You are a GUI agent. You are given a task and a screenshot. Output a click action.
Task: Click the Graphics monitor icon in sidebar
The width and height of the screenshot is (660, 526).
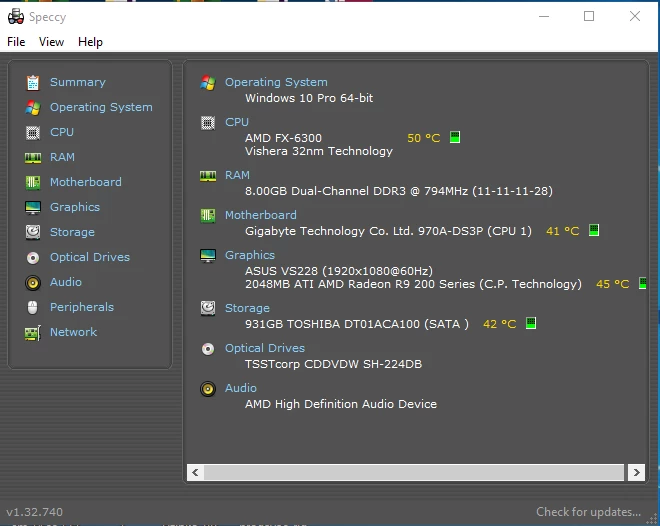click(33, 207)
